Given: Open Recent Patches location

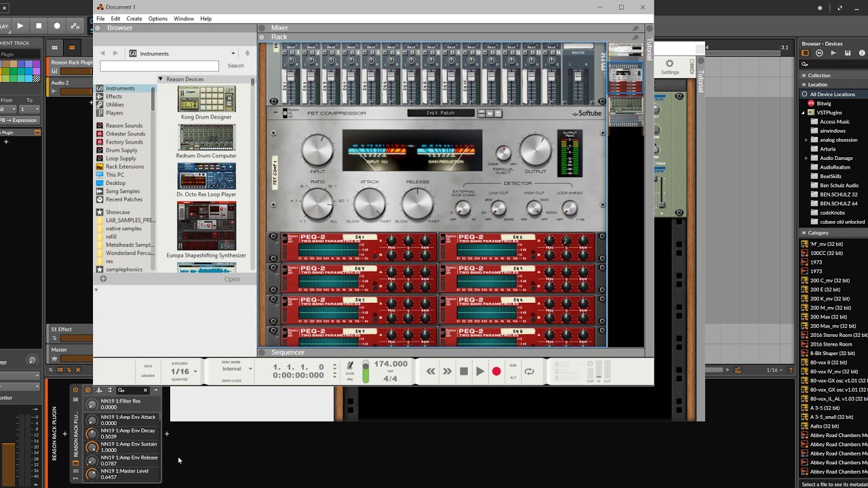Looking at the screenshot, I should click(124, 199).
